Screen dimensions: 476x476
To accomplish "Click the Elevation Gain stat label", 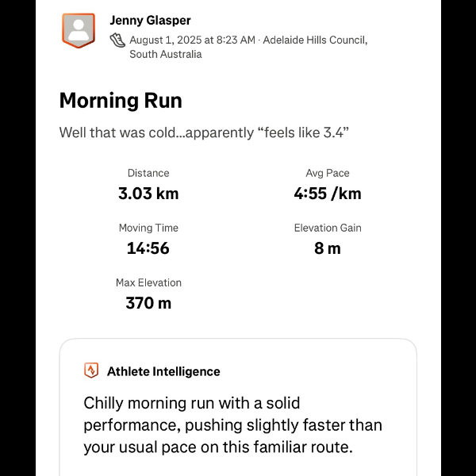I will (x=328, y=228).
